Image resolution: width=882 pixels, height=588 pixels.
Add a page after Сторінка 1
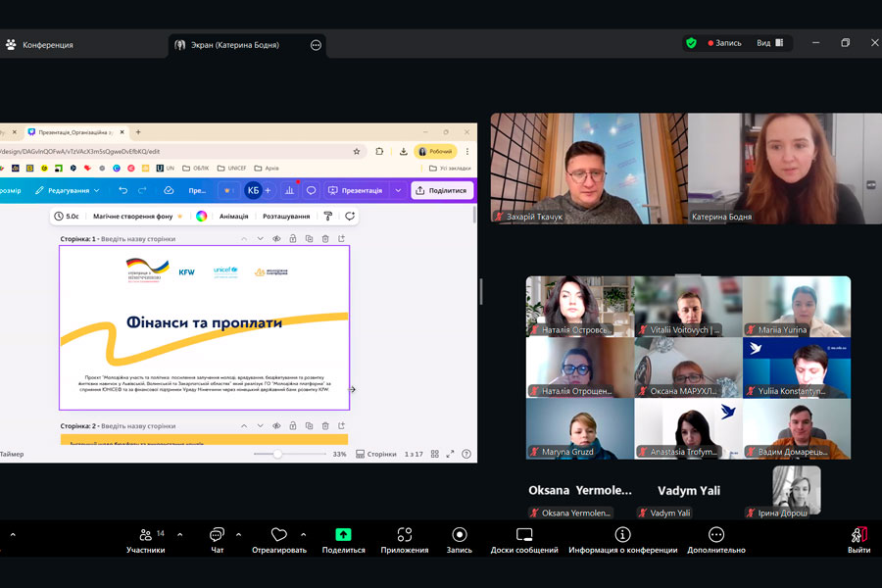point(341,238)
